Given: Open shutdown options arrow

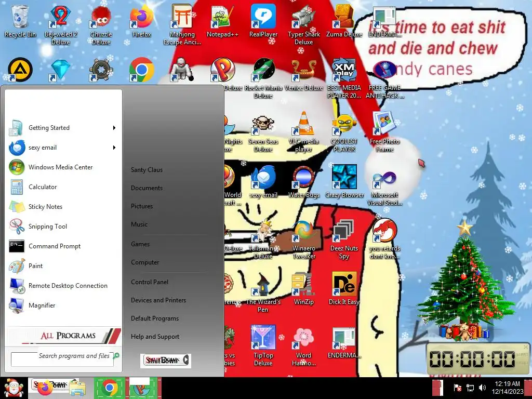Looking at the screenshot, I should coord(186,360).
